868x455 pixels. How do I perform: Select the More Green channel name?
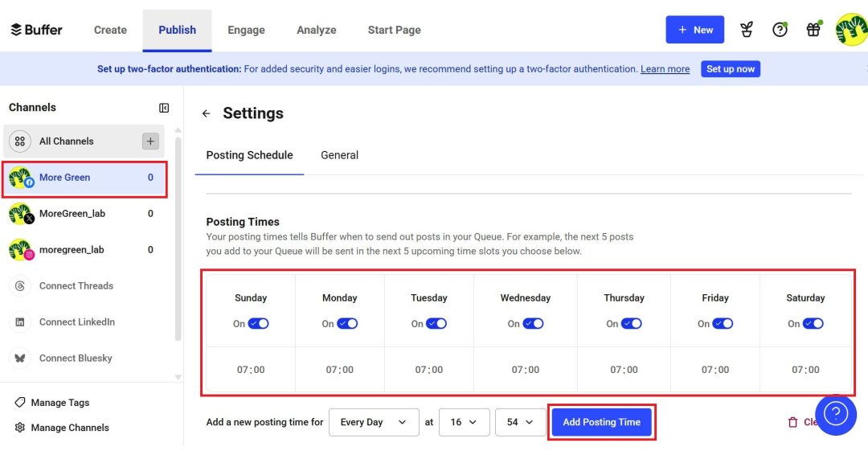64,178
